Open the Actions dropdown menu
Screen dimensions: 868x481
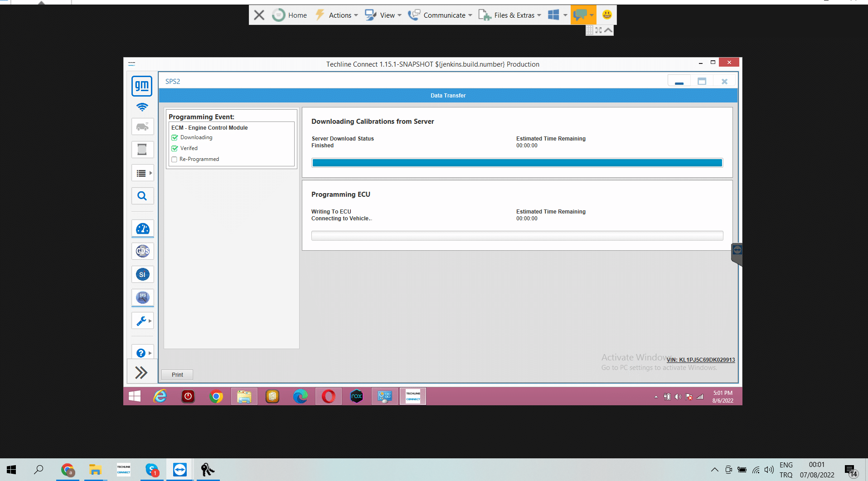pyautogui.click(x=336, y=15)
